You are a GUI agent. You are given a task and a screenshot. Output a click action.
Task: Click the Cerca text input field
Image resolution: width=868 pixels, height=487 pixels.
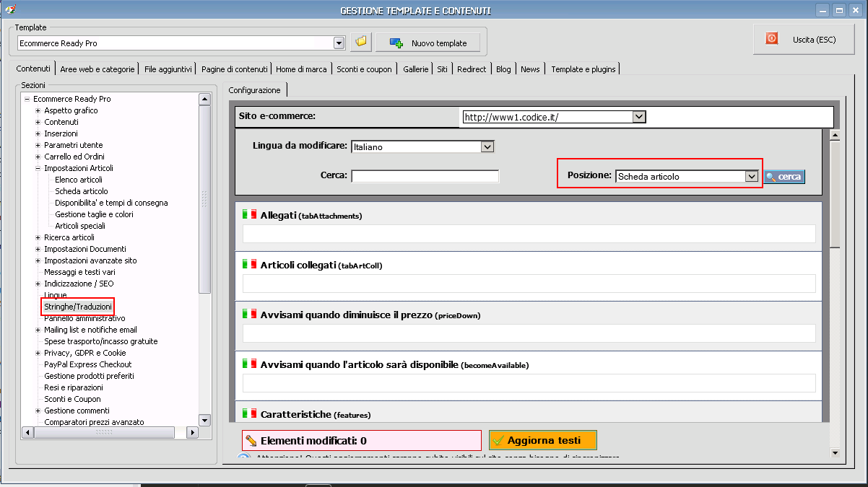(425, 176)
